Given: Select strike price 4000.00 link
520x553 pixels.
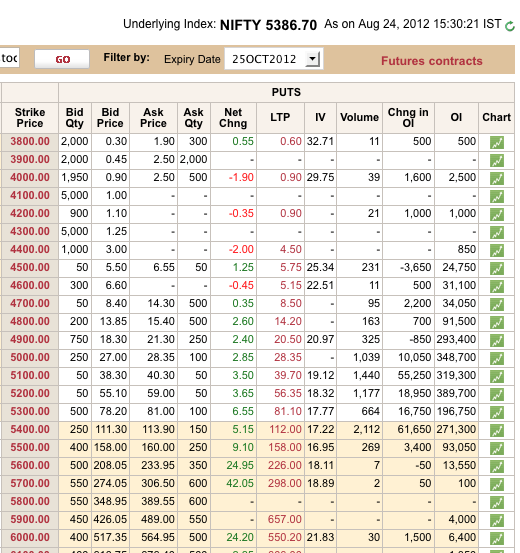Looking at the screenshot, I should pyautogui.click(x=30, y=177).
